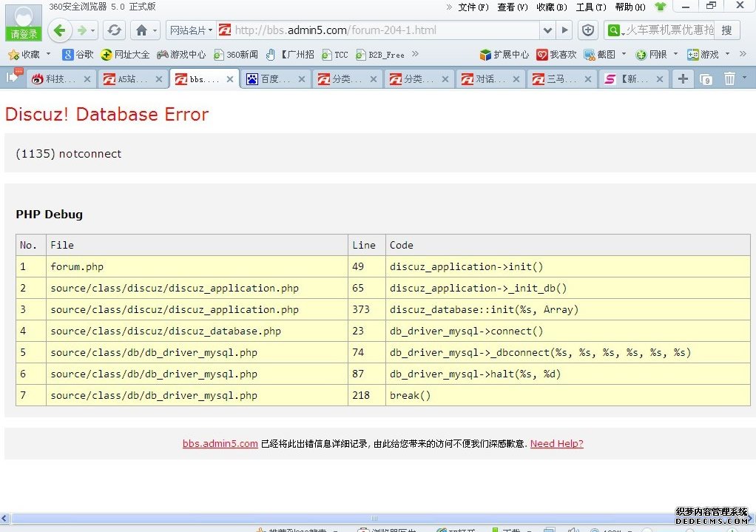
Task: Click the line number 373 cell
Action: pyautogui.click(x=367, y=309)
